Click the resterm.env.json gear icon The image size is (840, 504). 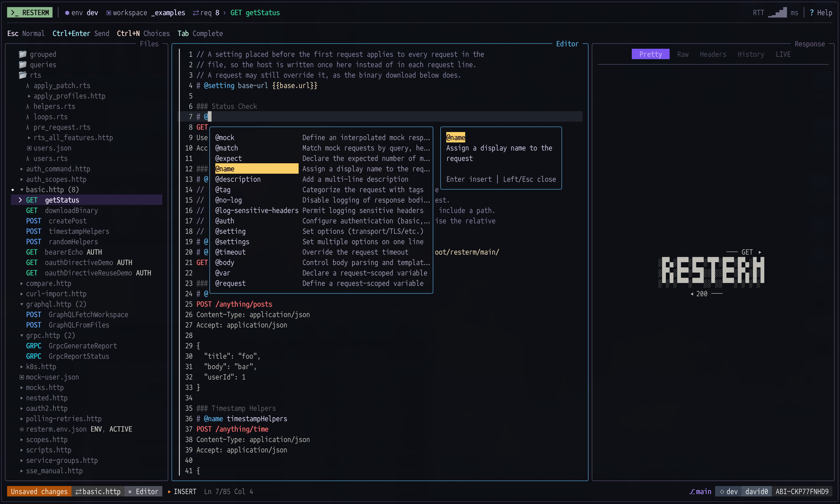coord(22,429)
